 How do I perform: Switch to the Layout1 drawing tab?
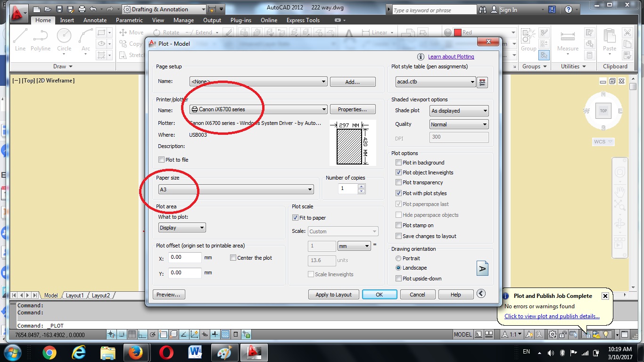(74, 296)
